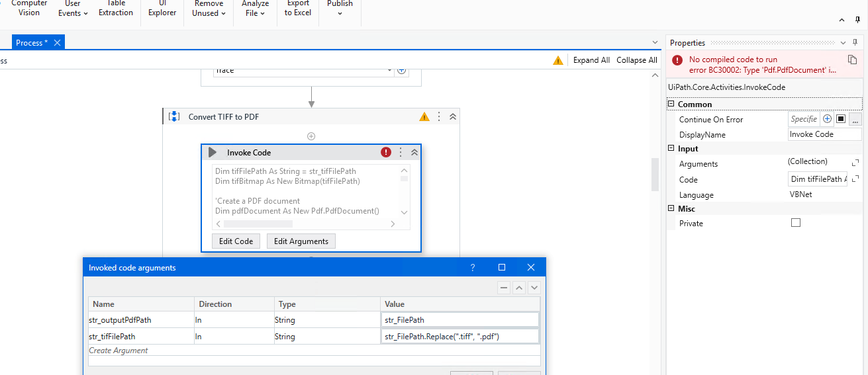The height and width of the screenshot is (375, 868).
Task: Close the Process tab
Action: (58, 43)
